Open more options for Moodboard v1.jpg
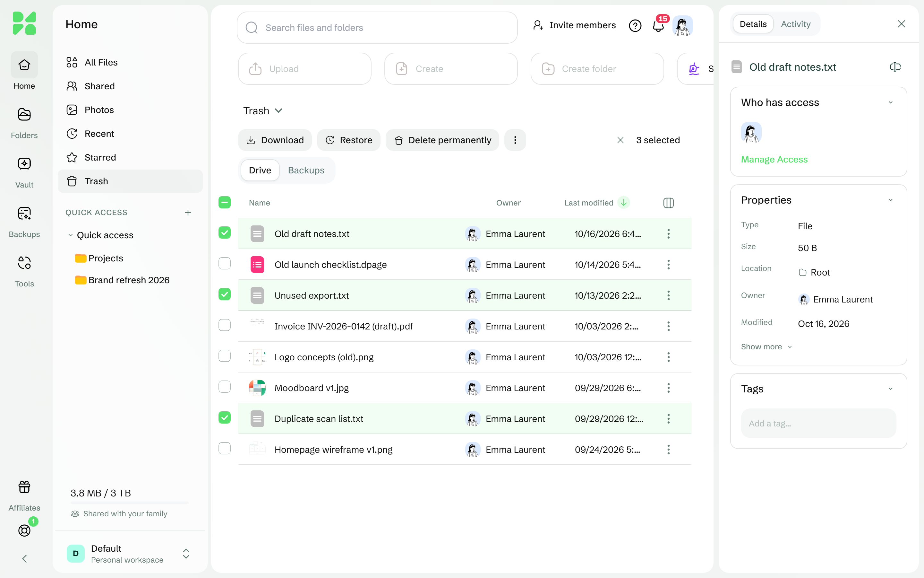Image resolution: width=924 pixels, height=578 pixels. coord(668,388)
